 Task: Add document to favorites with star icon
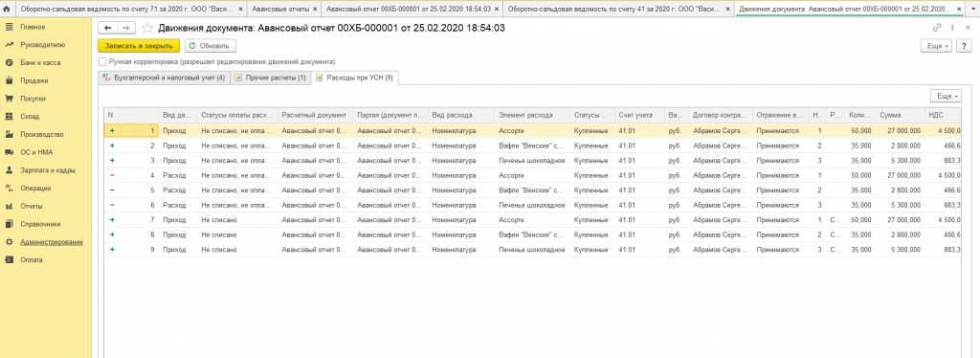(x=146, y=28)
